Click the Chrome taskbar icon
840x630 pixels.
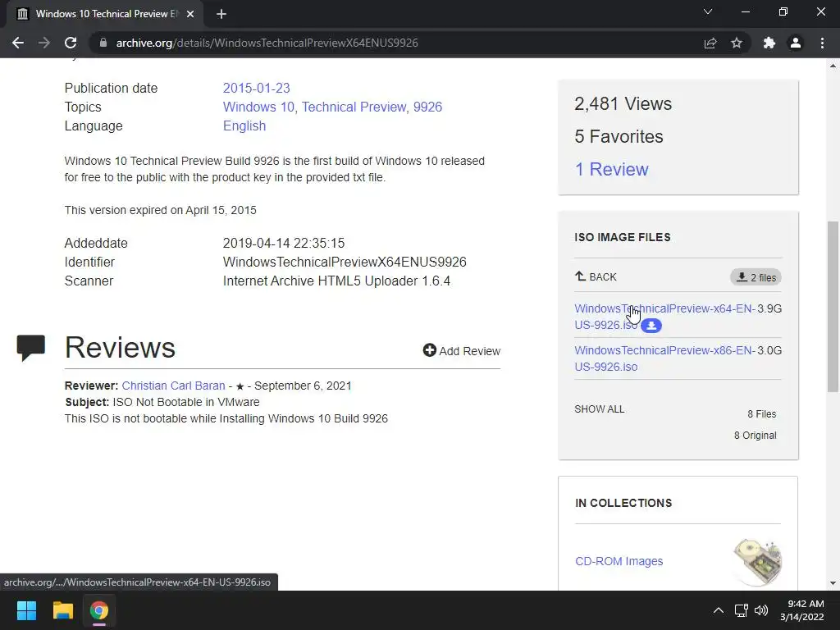click(98, 610)
